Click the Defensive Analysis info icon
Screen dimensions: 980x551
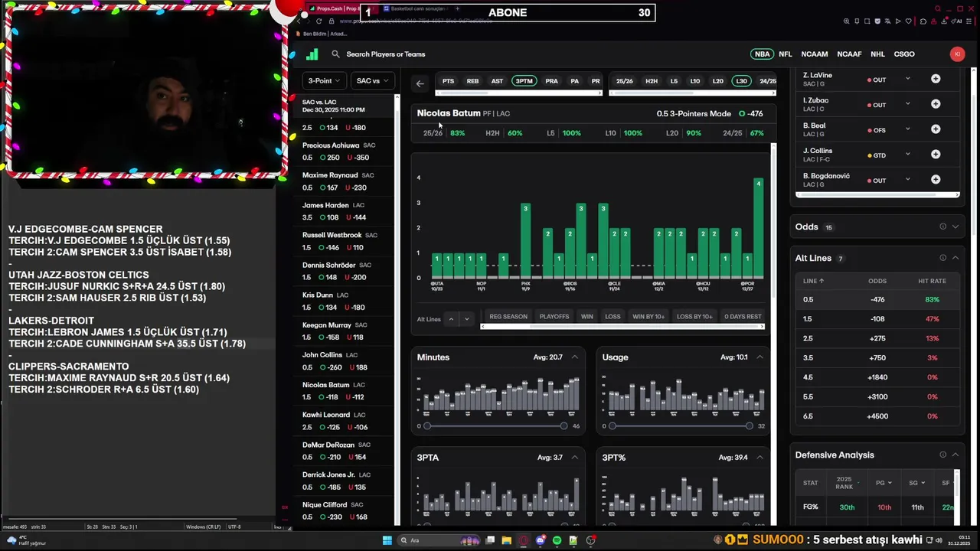(942, 455)
